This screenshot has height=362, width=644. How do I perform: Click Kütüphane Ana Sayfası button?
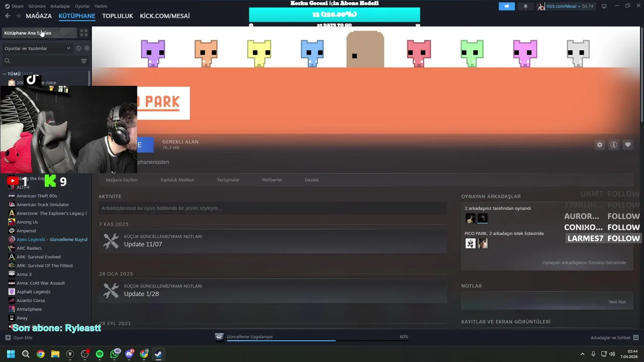(x=39, y=33)
